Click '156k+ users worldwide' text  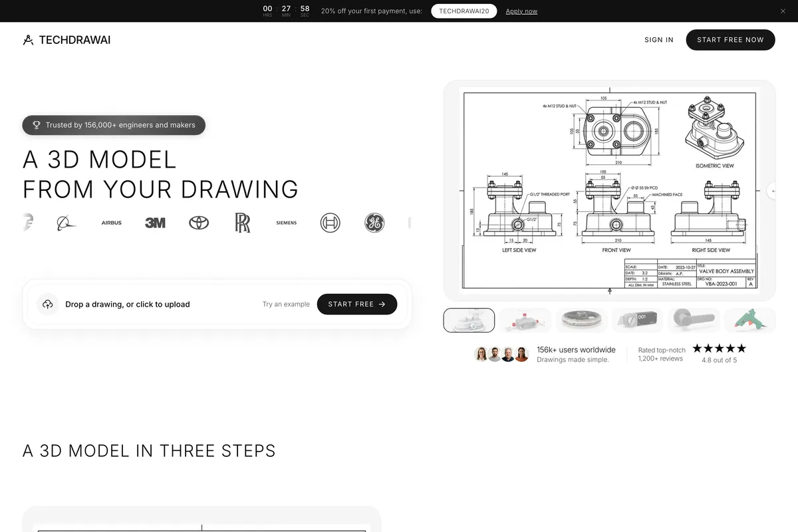[577, 350]
